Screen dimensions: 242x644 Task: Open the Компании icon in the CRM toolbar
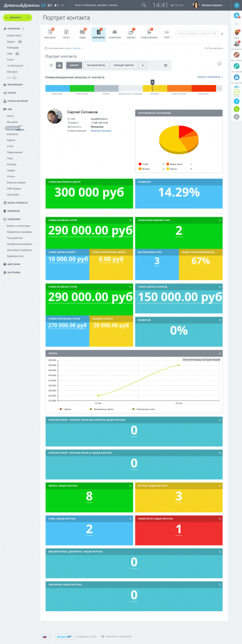click(115, 33)
